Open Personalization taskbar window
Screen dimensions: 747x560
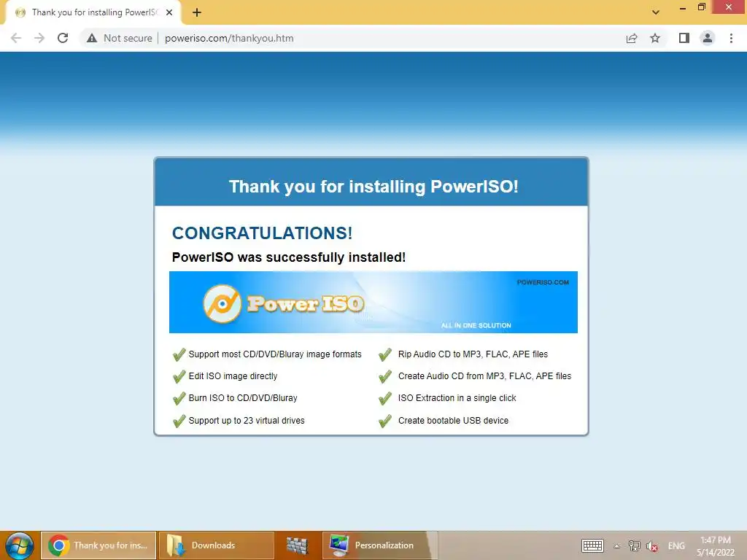point(379,545)
